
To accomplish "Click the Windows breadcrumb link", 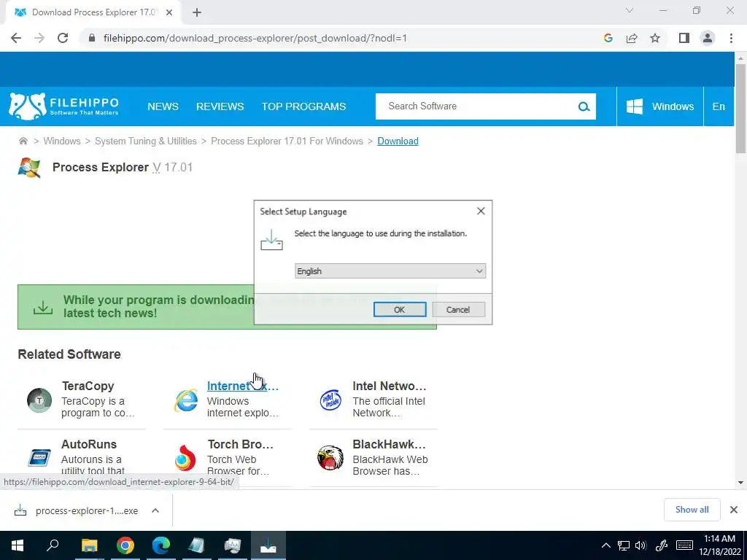I will [62, 141].
